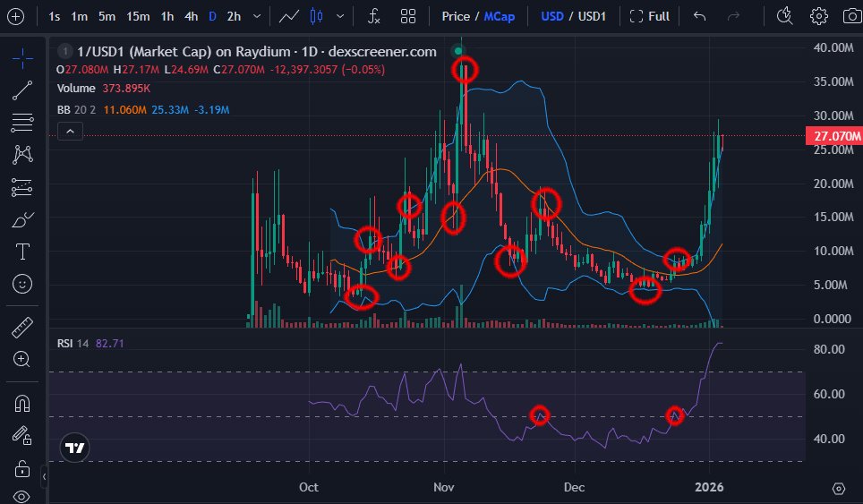
Task: Select the Text annotation tool
Action: coord(22,252)
